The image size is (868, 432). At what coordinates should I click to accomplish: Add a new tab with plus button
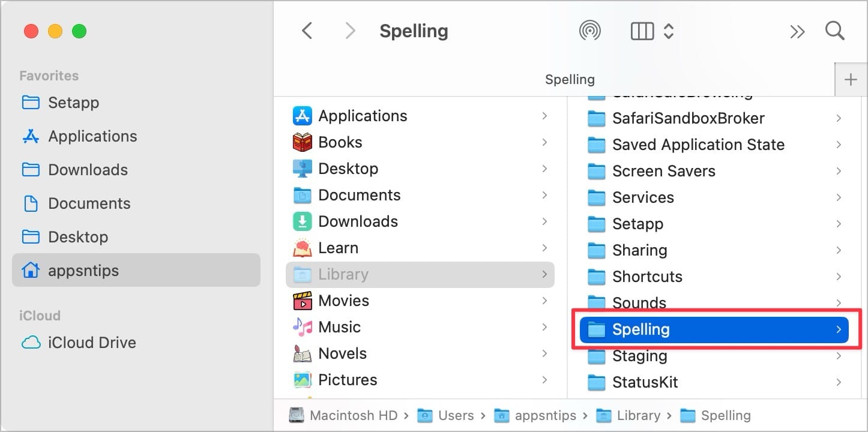click(851, 80)
